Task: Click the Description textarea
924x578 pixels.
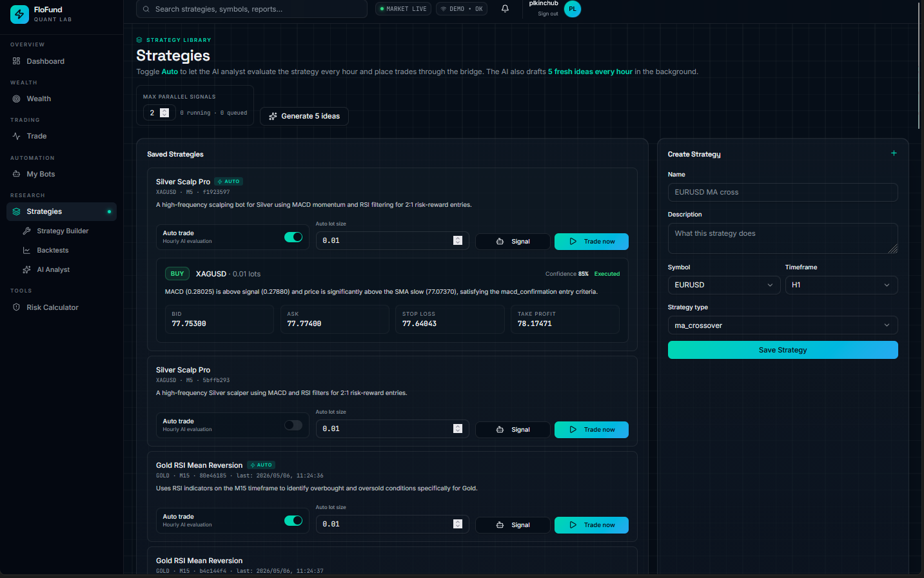Action: (x=783, y=238)
